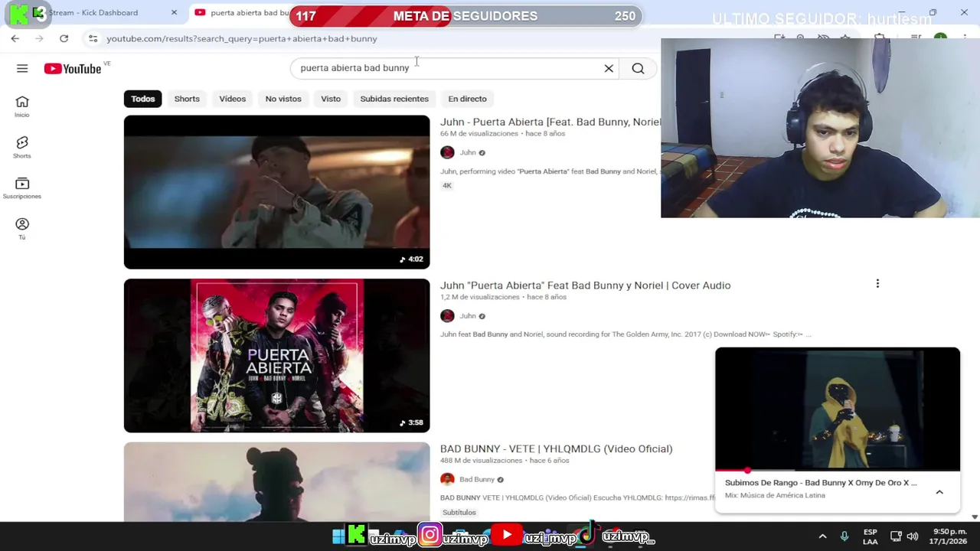Click 4K badge under first result
980x551 pixels.
click(447, 186)
